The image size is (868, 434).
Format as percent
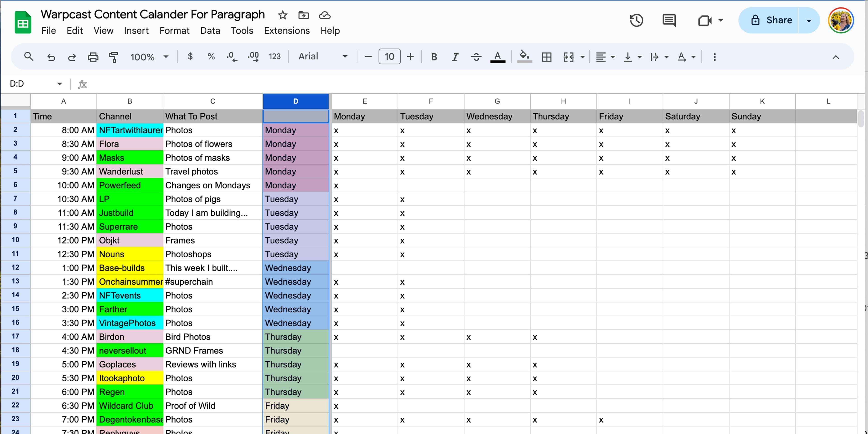[x=211, y=57]
